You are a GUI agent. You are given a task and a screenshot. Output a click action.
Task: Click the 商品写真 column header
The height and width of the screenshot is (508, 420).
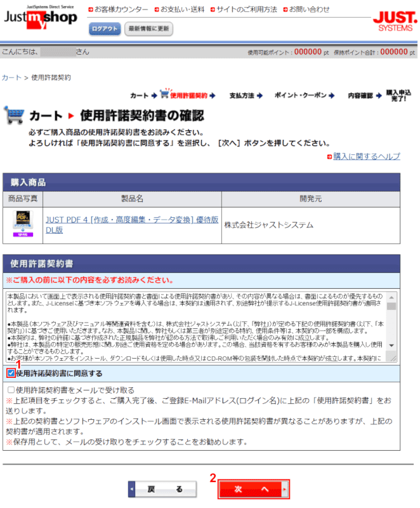(x=23, y=199)
